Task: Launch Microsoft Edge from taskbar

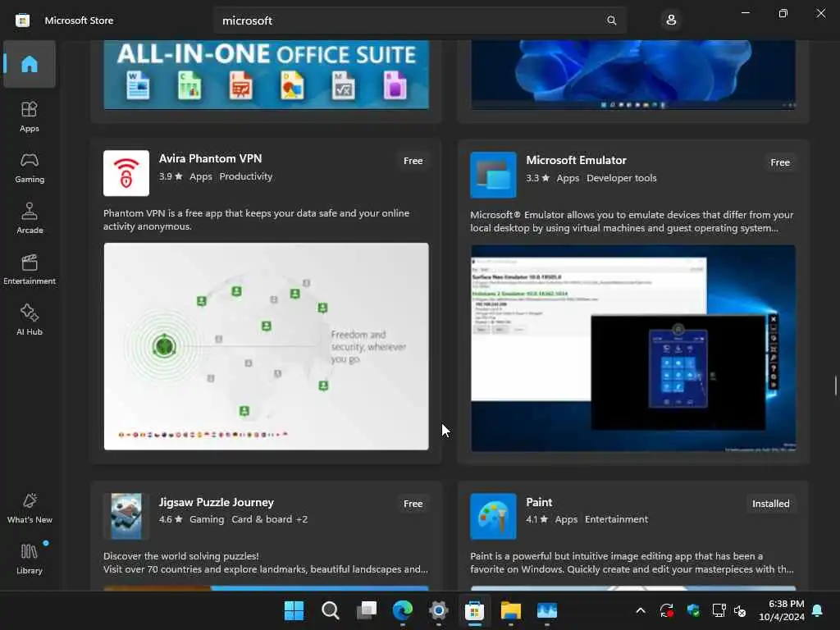Action: pos(402,610)
